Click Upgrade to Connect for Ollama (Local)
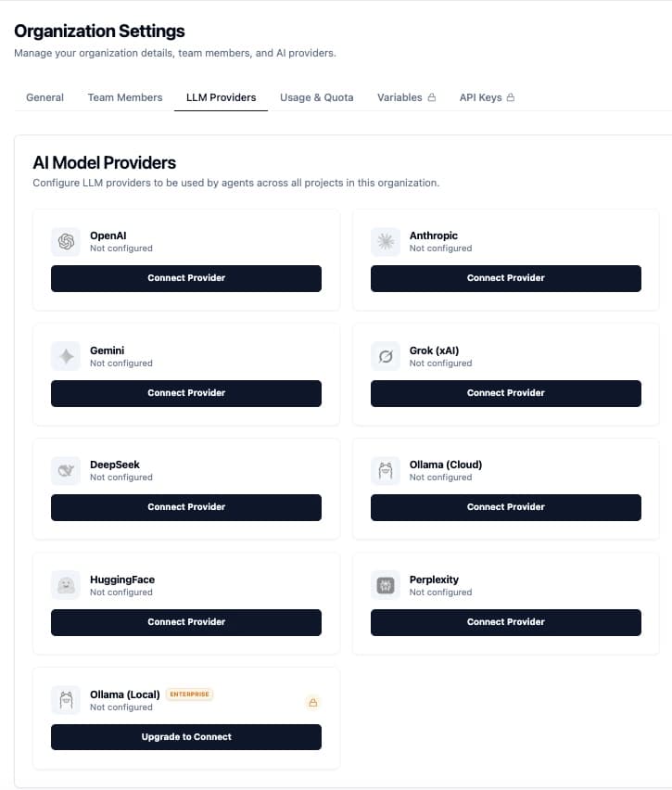Image resolution: width=672 pixels, height=790 pixels. [x=185, y=737]
